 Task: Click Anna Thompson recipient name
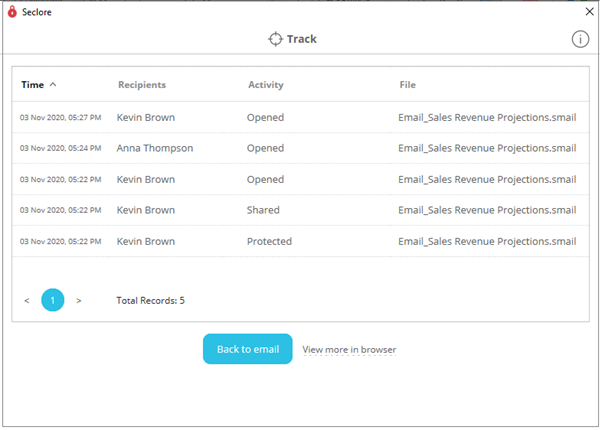[155, 148]
